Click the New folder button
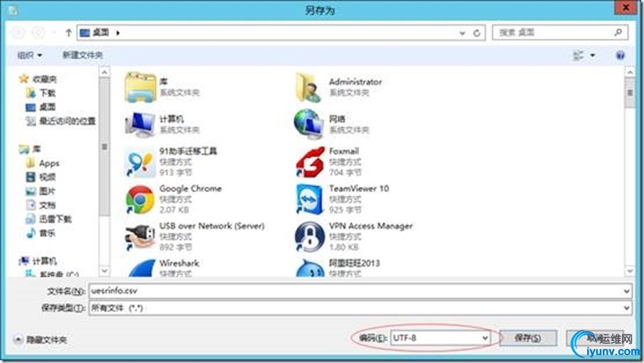 pyautogui.click(x=82, y=55)
